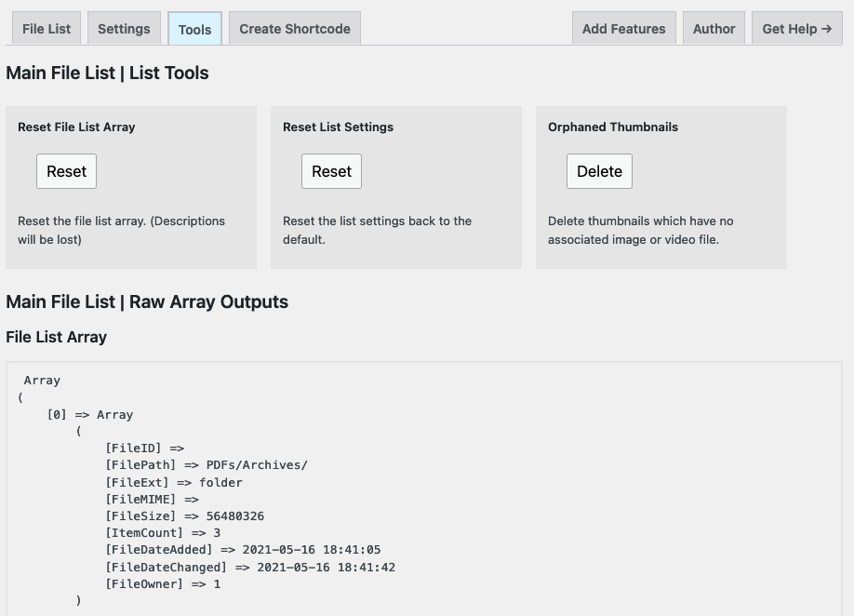Go to the Create Shortcode tab
This screenshot has width=854, height=616.
pos(295,28)
